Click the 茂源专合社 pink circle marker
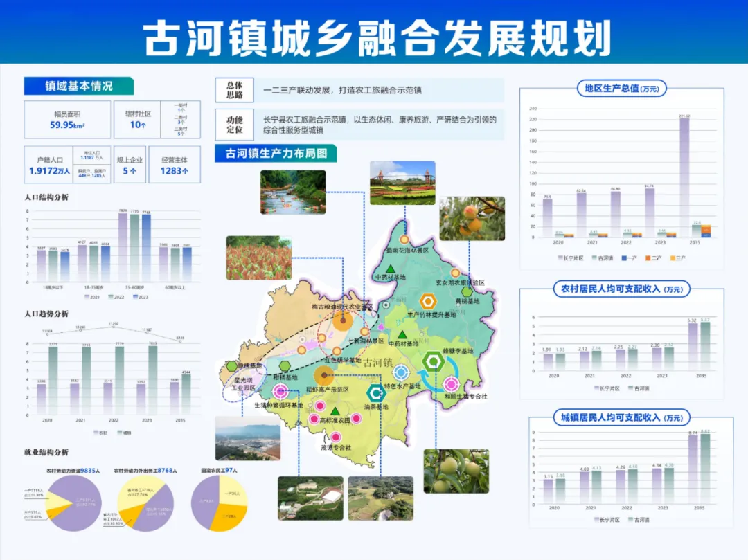Viewport: 748px width, 560px height. tap(336, 437)
